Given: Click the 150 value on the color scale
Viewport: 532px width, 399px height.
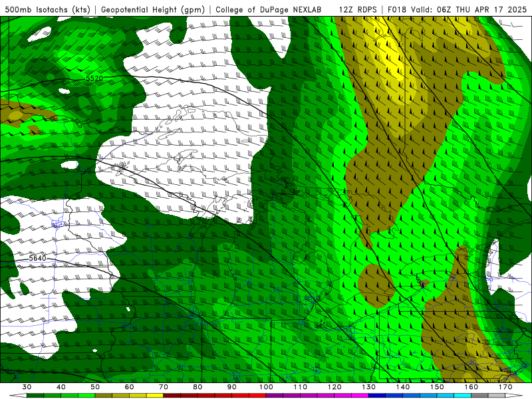Looking at the screenshot, I should click(x=437, y=387).
